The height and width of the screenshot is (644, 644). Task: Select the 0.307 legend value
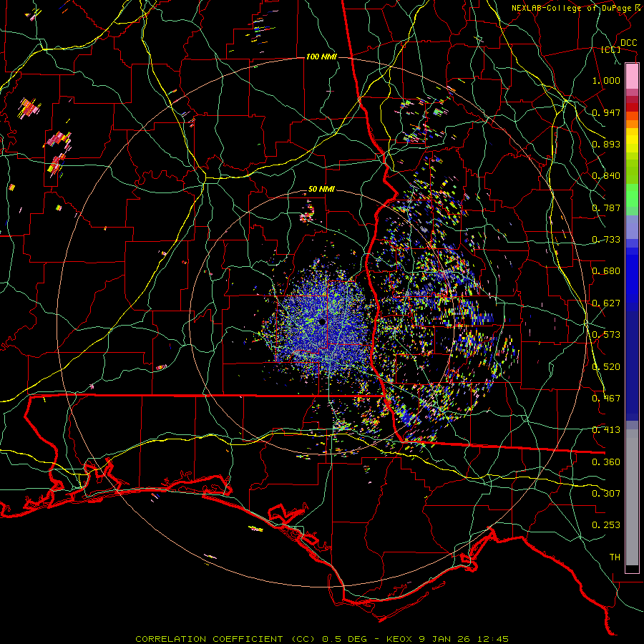pos(606,494)
